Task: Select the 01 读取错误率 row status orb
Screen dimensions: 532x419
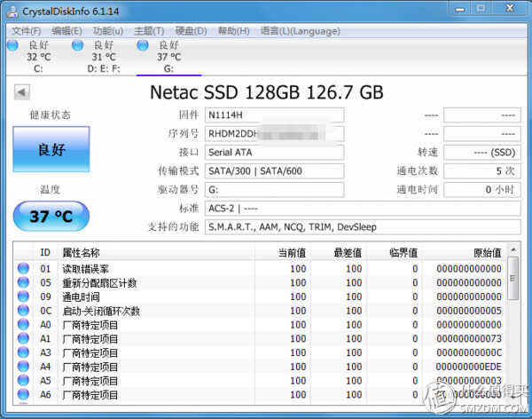Action: click(x=23, y=268)
